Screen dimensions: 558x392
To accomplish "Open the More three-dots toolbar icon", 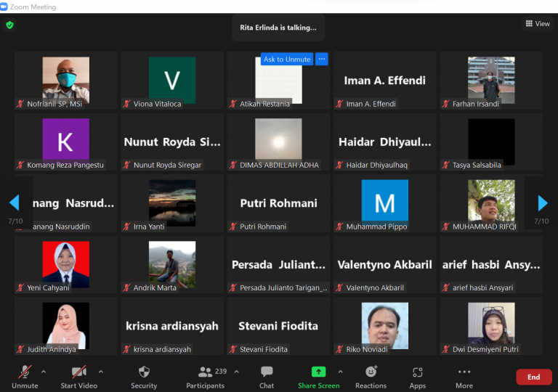I will pyautogui.click(x=464, y=372).
